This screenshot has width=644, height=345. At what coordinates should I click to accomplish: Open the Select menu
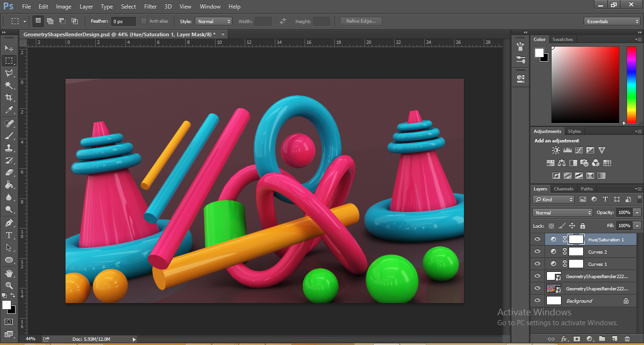(x=128, y=7)
